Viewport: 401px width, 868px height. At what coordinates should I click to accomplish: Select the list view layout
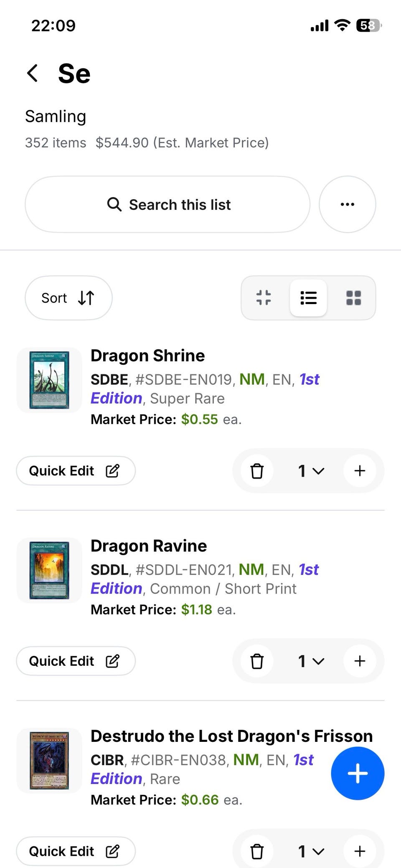click(x=308, y=298)
